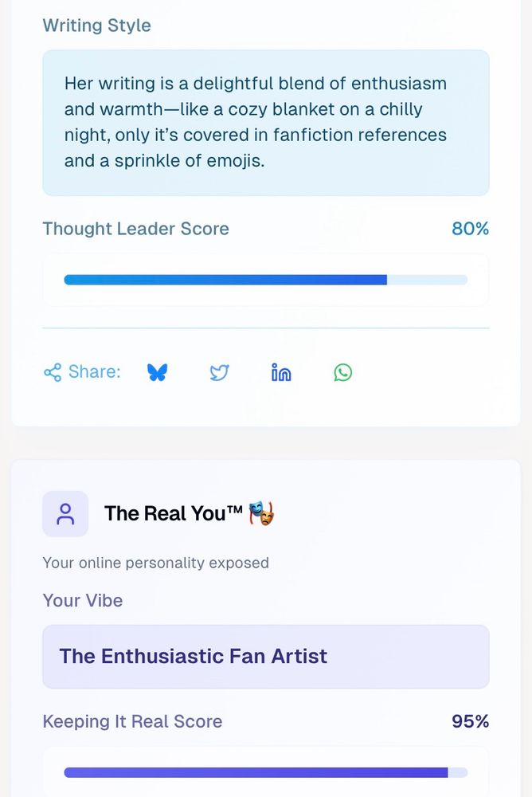Click Your online personality exposed subtitle
The width and height of the screenshot is (532, 797).
tap(155, 563)
